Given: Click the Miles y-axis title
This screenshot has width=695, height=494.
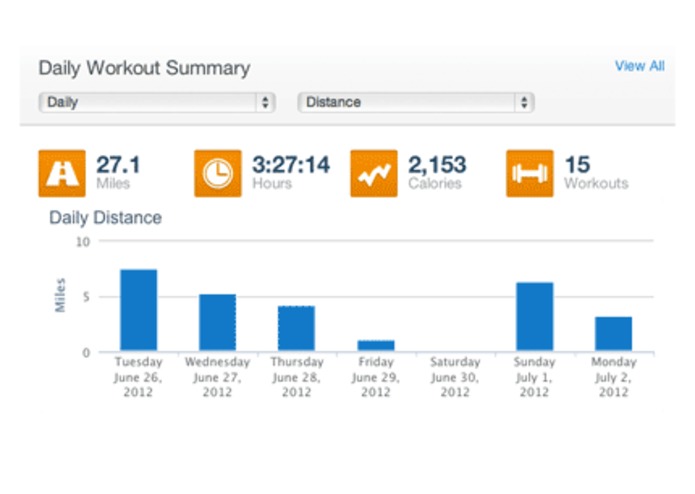Looking at the screenshot, I should coord(60,295).
